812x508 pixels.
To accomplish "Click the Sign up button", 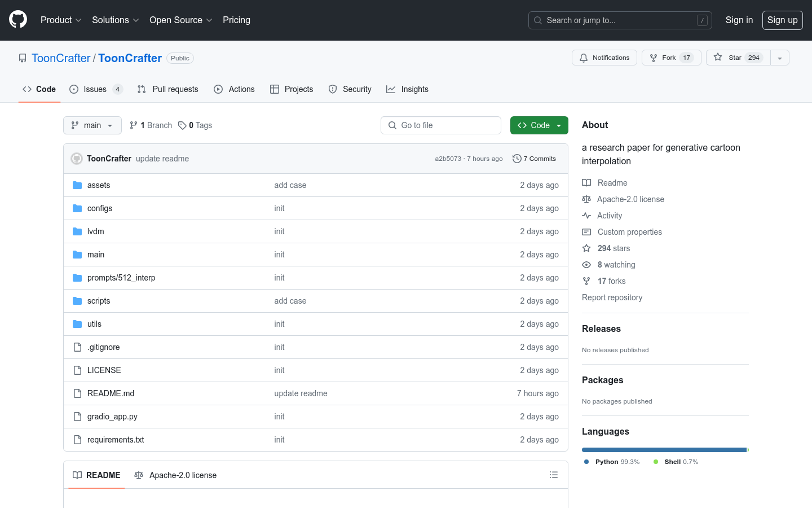I will coord(782,20).
